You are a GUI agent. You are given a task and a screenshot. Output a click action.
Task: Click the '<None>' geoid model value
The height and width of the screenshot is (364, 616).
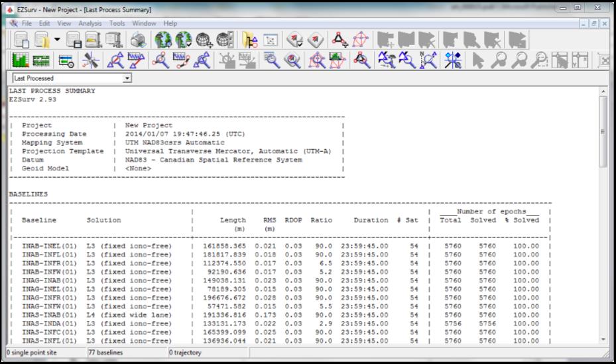138,168
